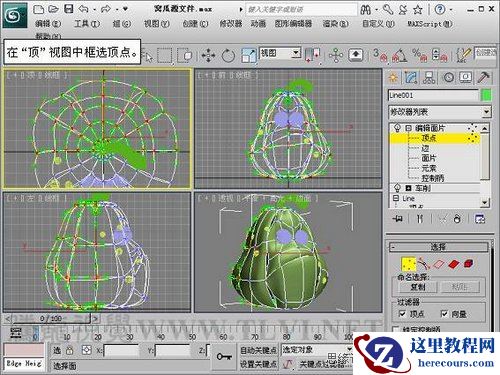Click the Select and Manipulate icon
Image resolution: width=500 pixels, height=375 pixels.
pos(336,55)
